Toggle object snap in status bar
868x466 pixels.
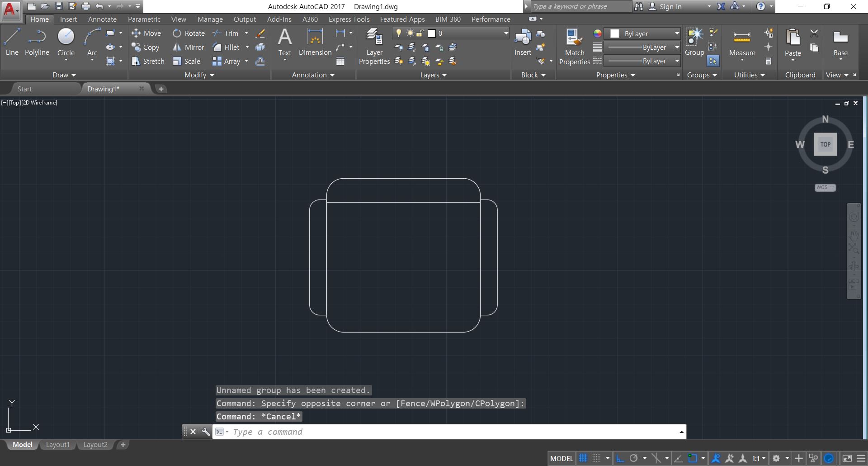tap(693, 458)
